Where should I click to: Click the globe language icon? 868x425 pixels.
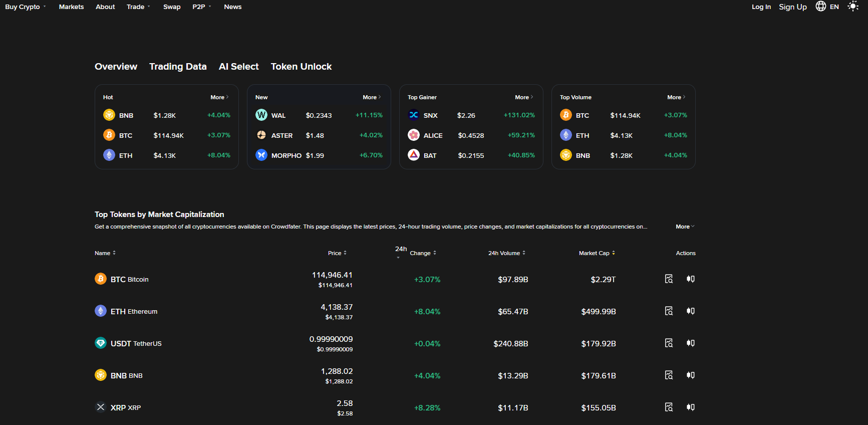820,7
